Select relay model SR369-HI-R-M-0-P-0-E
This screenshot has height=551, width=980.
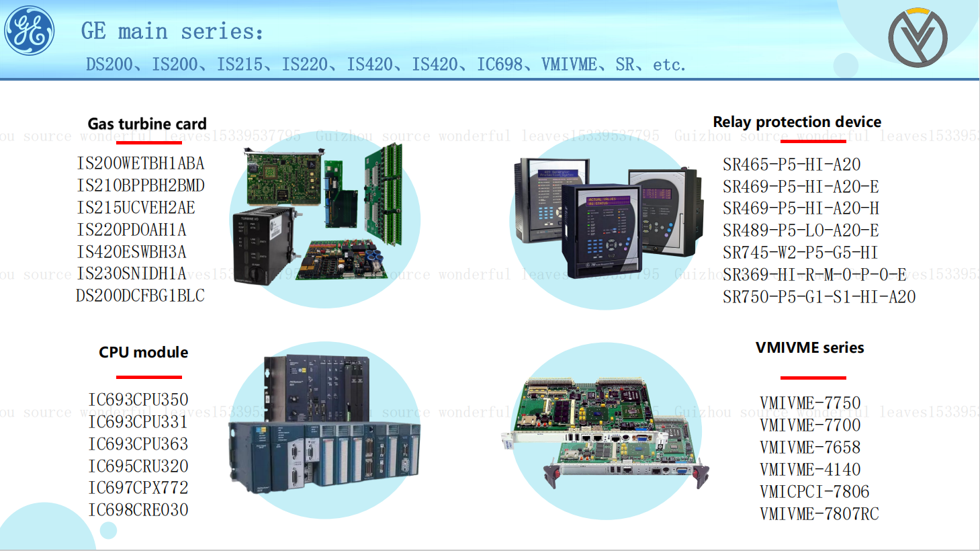(x=814, y=275)
